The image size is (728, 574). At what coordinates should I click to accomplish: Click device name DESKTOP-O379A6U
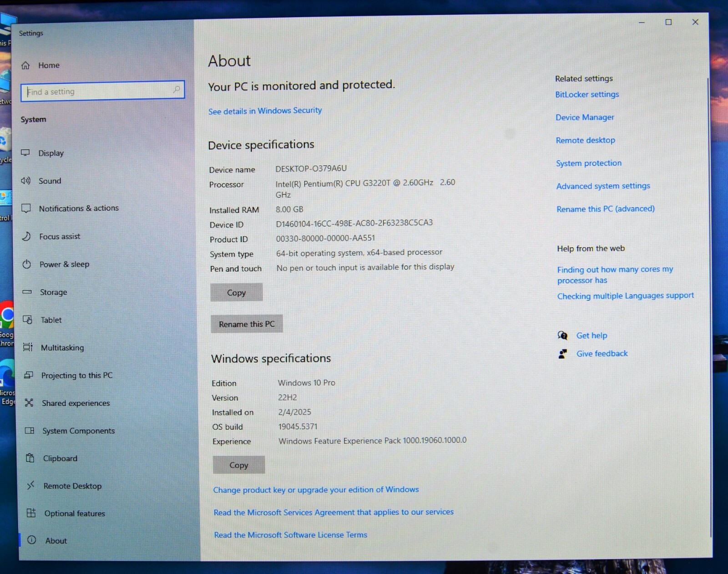pos(311,168)
